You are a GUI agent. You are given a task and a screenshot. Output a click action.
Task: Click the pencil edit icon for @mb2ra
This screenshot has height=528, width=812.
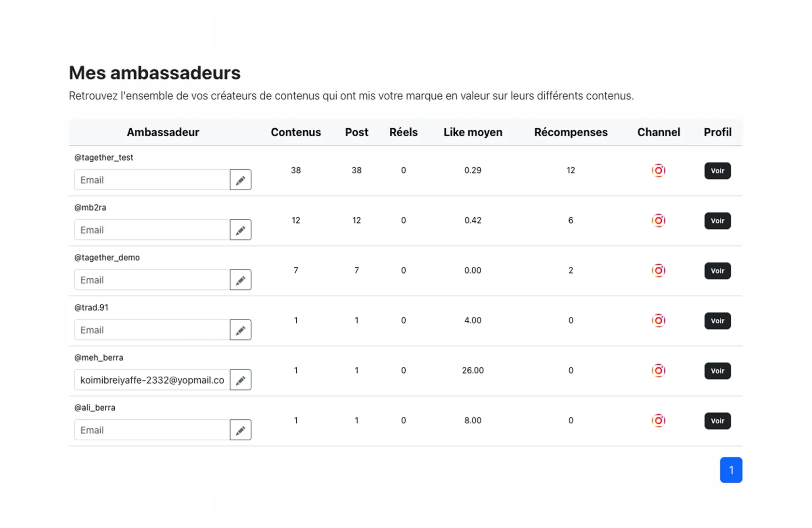pyautogui.click(x=240, y=230)
